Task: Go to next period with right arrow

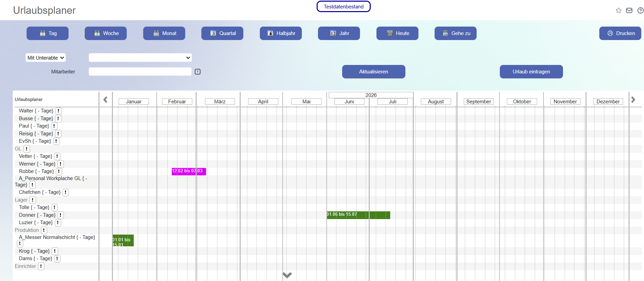Action: [x=633, y=100]
